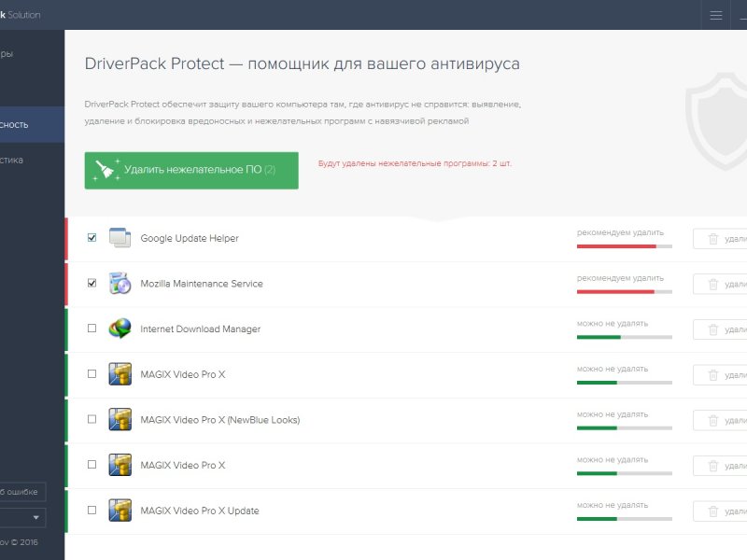Click the green rating bar for Internet Download Manager
The width and height of the screenshot is (747, 560).
[624, 337]
